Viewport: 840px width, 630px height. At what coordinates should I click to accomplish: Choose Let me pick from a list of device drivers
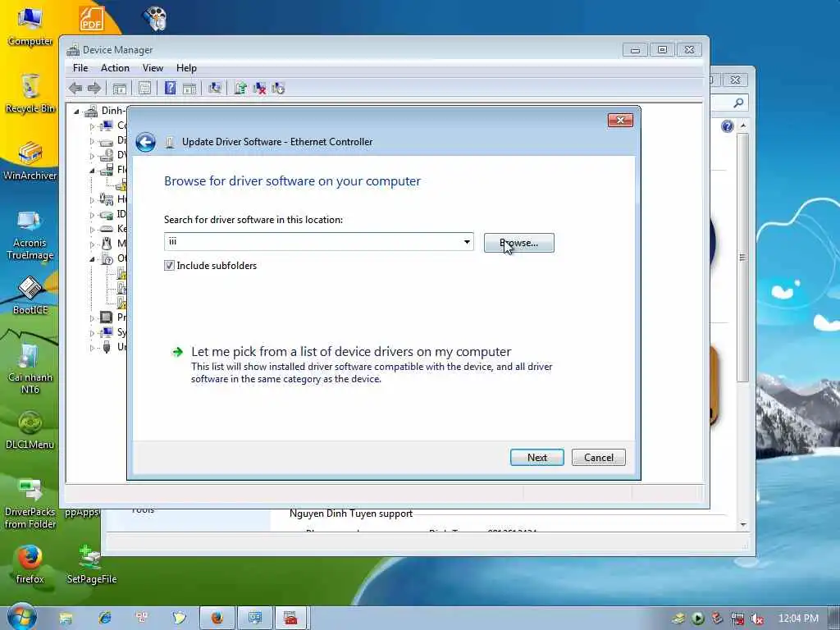[351, 351]
